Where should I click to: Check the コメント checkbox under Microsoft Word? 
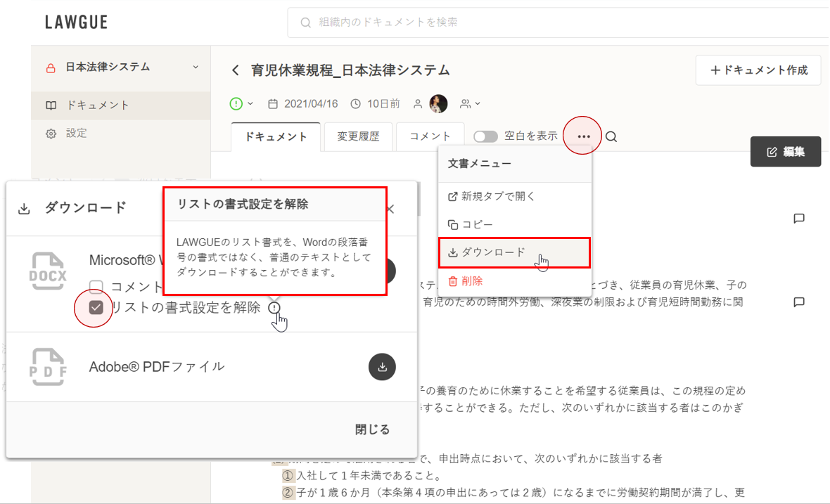96,286
